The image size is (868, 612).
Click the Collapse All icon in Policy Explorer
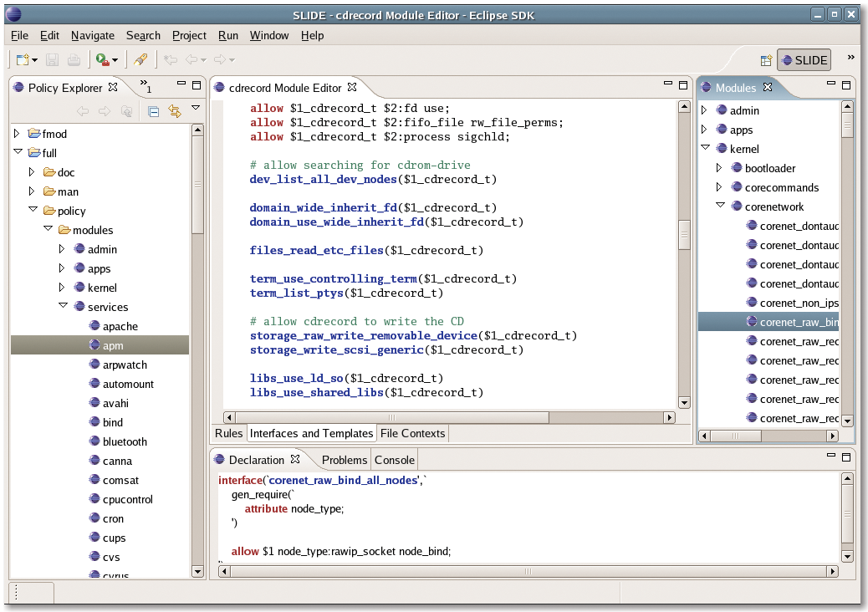tap(154, 111)
